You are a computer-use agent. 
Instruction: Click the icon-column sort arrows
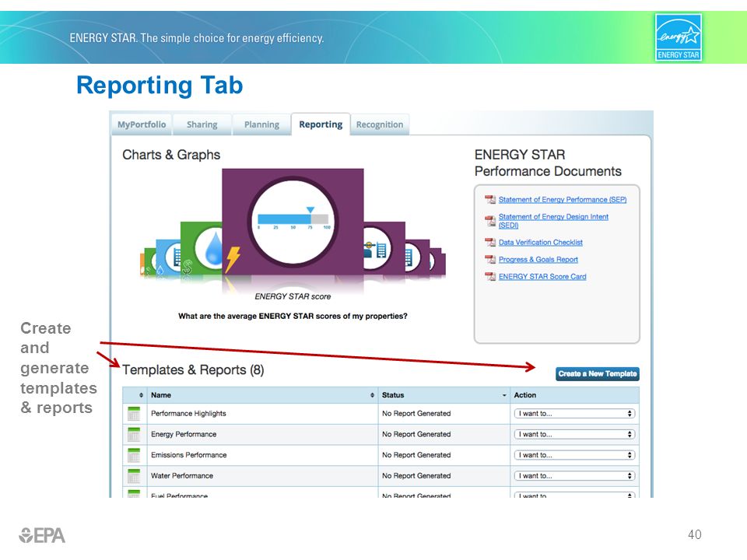141,395
